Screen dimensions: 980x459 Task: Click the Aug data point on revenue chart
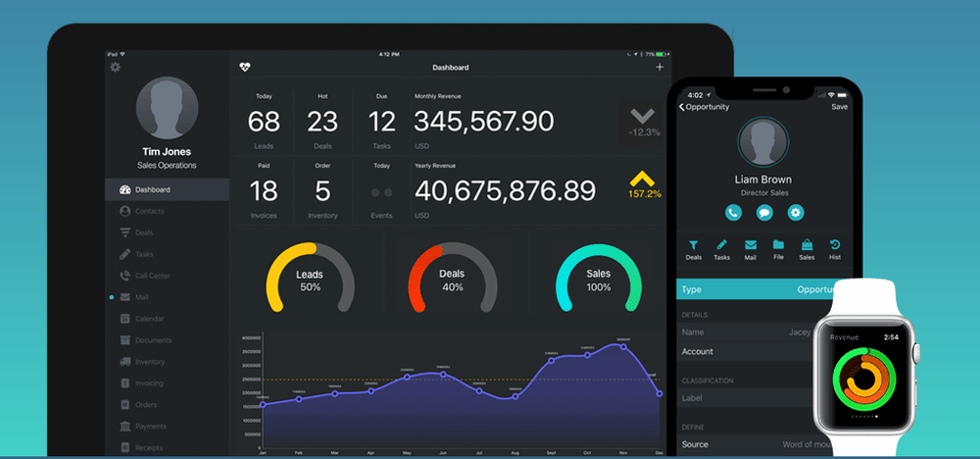(515, 396)
